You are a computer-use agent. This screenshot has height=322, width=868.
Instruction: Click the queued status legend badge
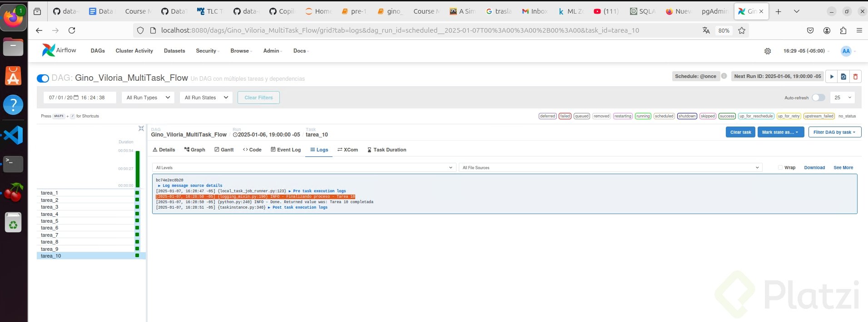click(x=582, y=116)
